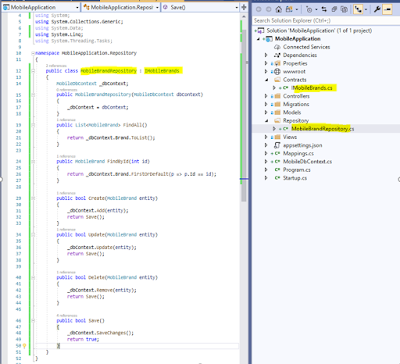Viewport: 400px width, 364px height.
Task: Select the IMobileBrands.cs file name
Action: tap(312, 88)
